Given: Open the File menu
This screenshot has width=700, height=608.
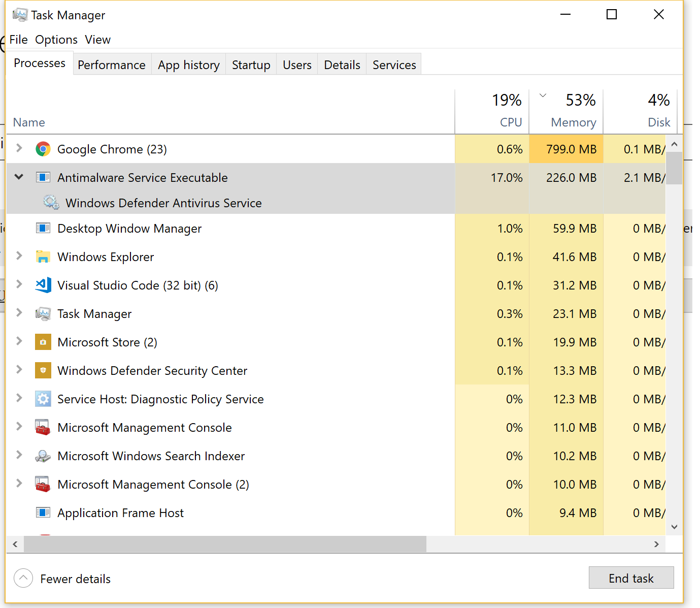Looking at the screenshot, I should [x=19, y=40].
